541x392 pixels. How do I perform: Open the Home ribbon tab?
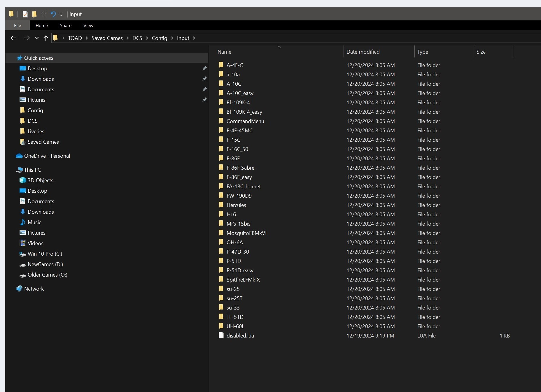[42, 25]
